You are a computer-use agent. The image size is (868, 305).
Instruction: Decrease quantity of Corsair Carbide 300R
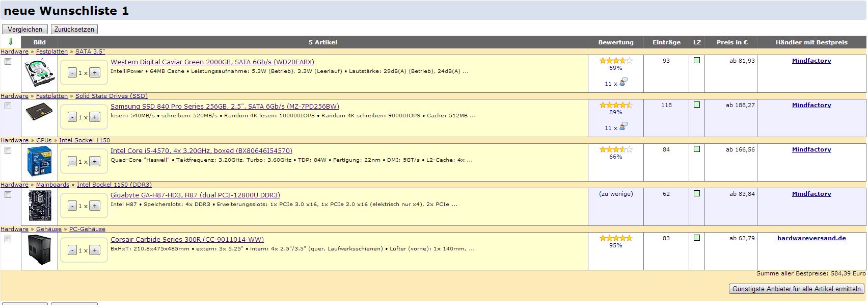72,250
